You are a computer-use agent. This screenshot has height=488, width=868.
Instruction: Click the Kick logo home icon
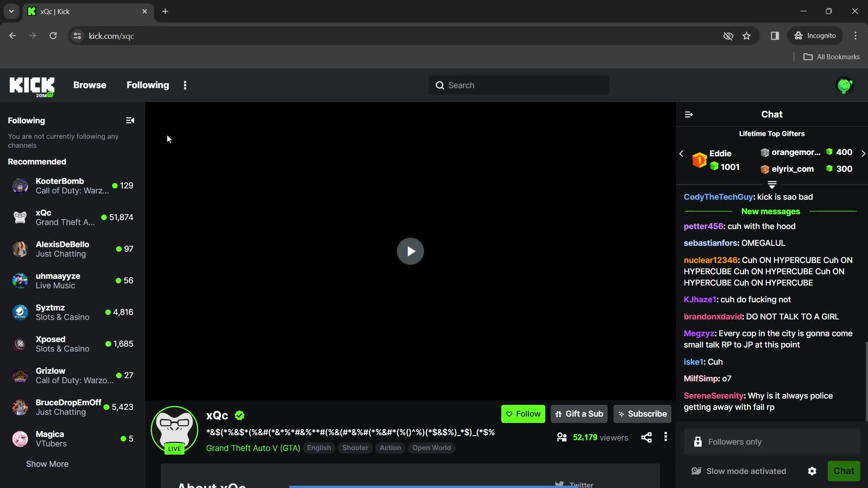click(32, 86)
